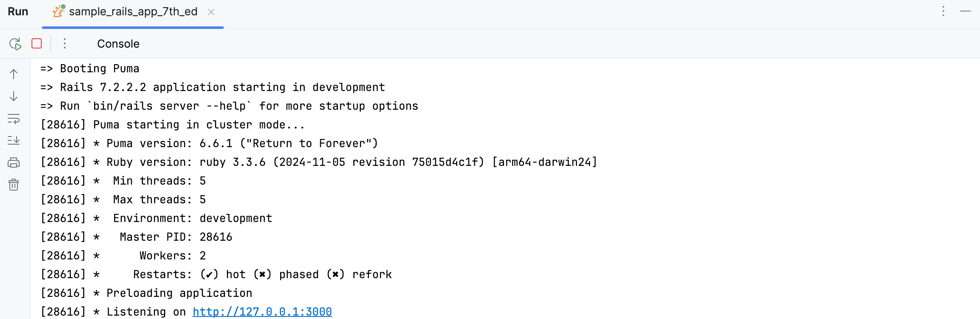980x319 pixels.
Task: Rerun the sample_rails_app_7th_ed configuration
Action: [x=14, y=43]
